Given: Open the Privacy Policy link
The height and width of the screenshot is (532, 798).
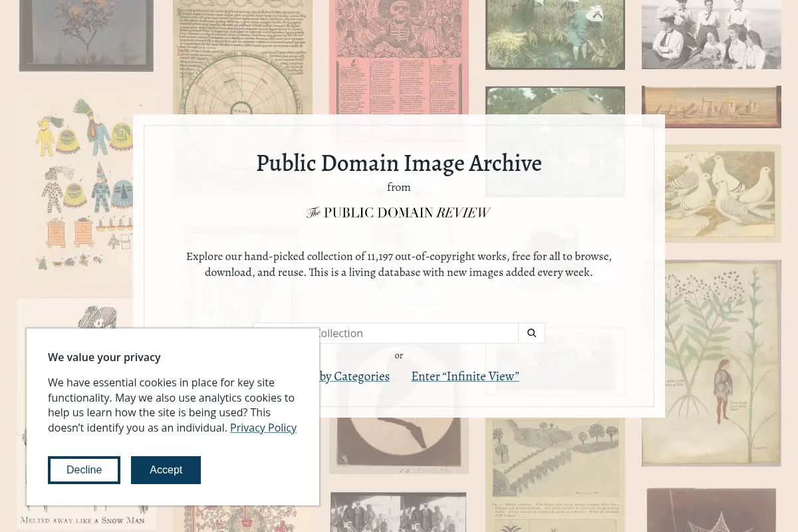Looking at the screenshot, I should 263,428.
